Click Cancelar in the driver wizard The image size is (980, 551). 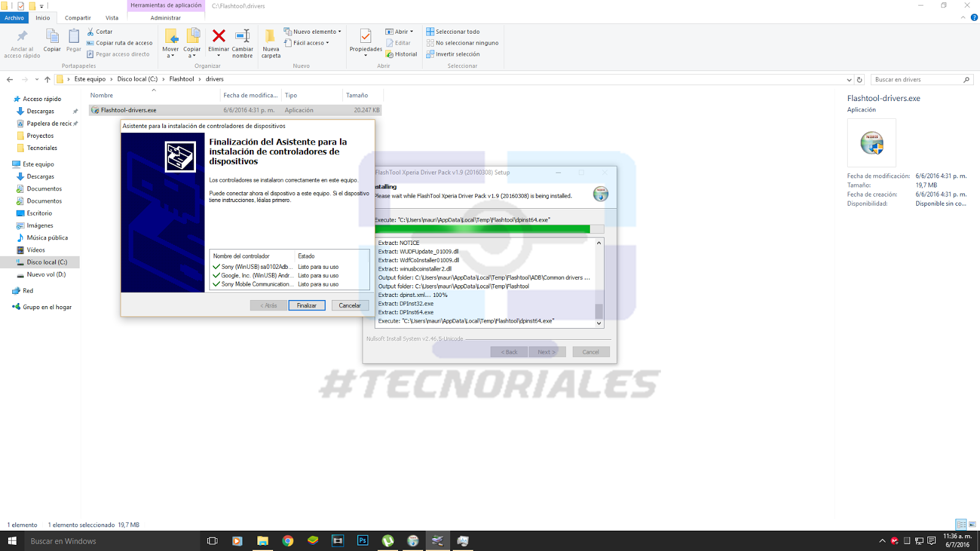tap(350, 305)
